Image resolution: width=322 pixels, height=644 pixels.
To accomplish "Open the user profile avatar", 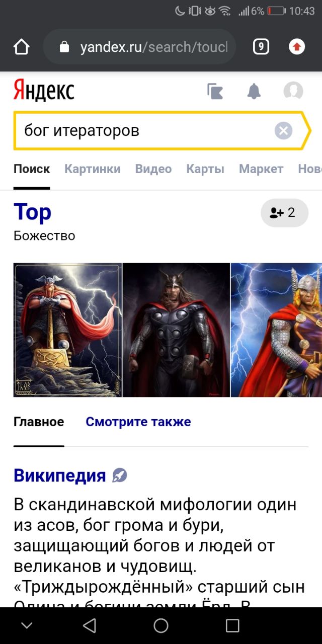I will tap(293, 91).
